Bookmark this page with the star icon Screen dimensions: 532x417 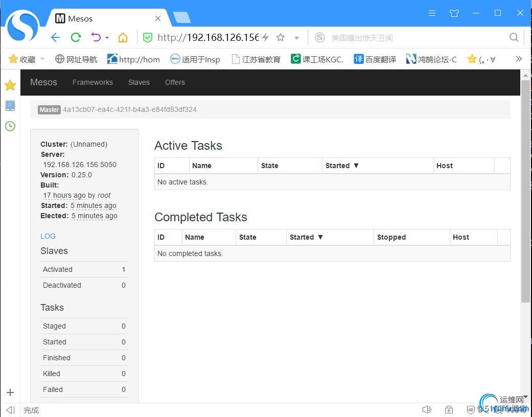click(x=281, y=37)
